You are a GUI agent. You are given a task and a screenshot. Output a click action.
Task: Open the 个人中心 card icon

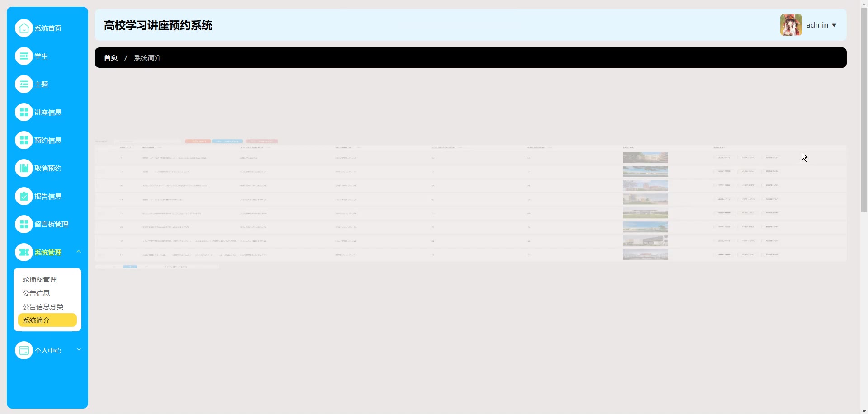point(24,350)
